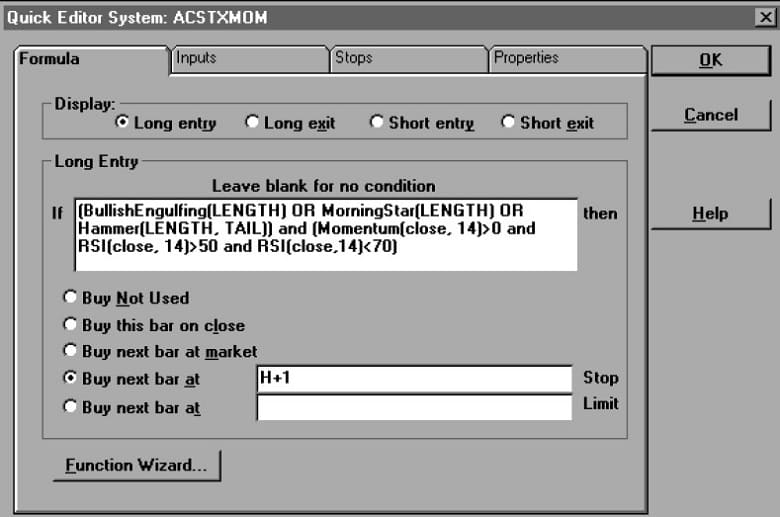This screenshot has height=517, width=780.
Task: Click the Cancel button
Action: [x=710, y=115]
